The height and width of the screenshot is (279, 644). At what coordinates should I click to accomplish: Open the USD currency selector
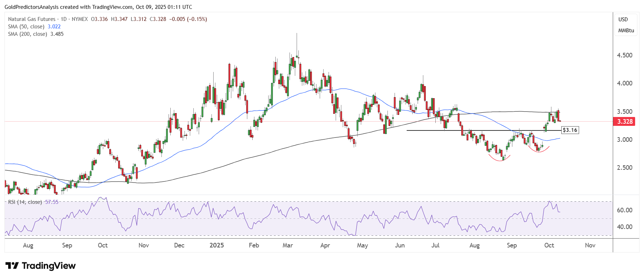click(x=623, y=19)
